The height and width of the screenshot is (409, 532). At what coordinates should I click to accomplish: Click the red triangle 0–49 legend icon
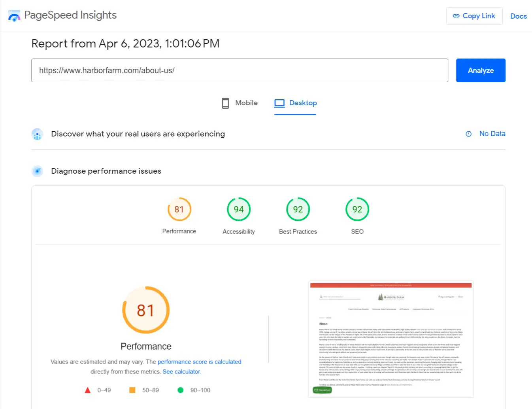88,390
